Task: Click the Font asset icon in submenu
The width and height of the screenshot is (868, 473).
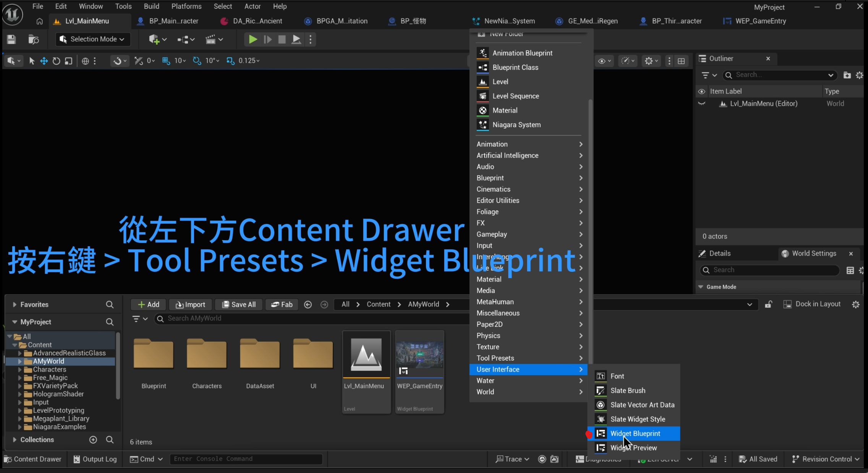Action: tap(601, 376)
